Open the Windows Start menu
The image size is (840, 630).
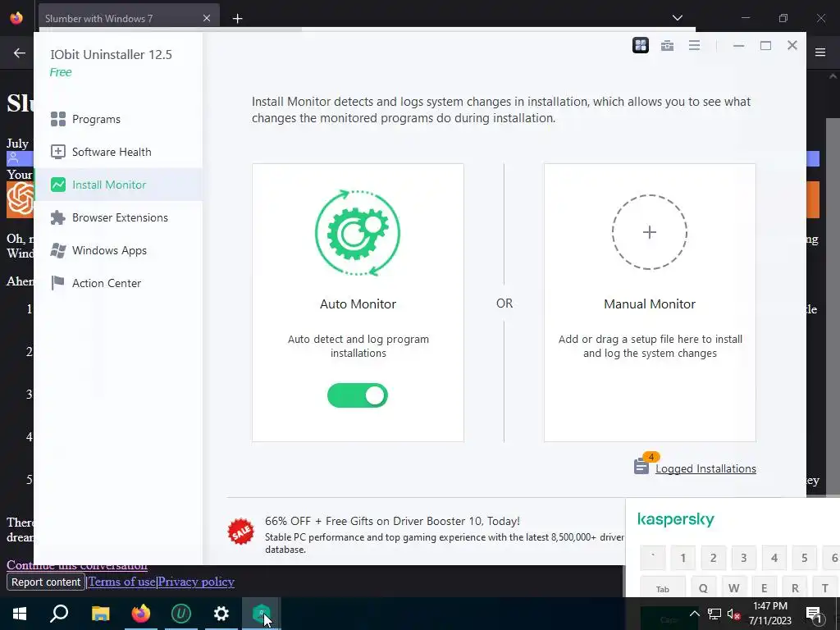(x=20, y=614)
